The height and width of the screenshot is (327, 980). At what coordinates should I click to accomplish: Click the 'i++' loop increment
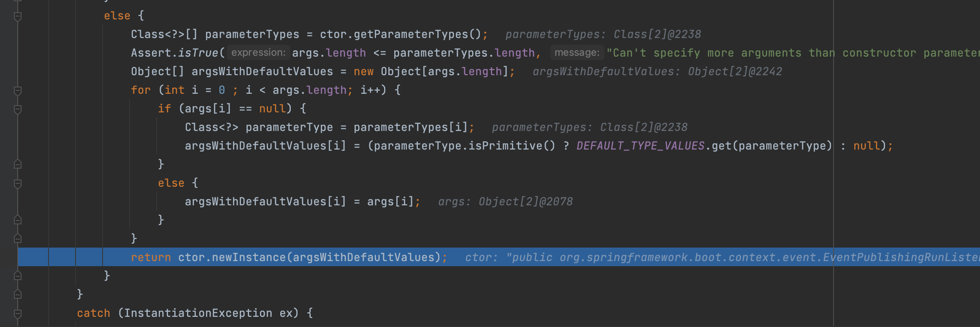click(x=370, y=90)
